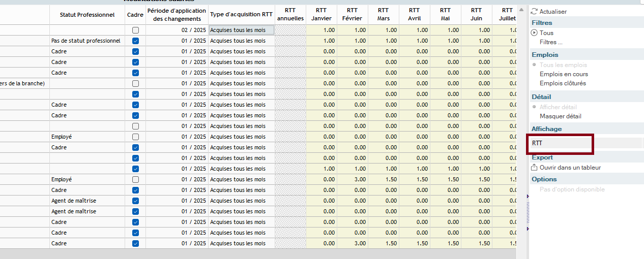Viewport: 644px width, 259px height.
Task: Select the '02 / 2025' period cell
Action: [x=177, y=30]
